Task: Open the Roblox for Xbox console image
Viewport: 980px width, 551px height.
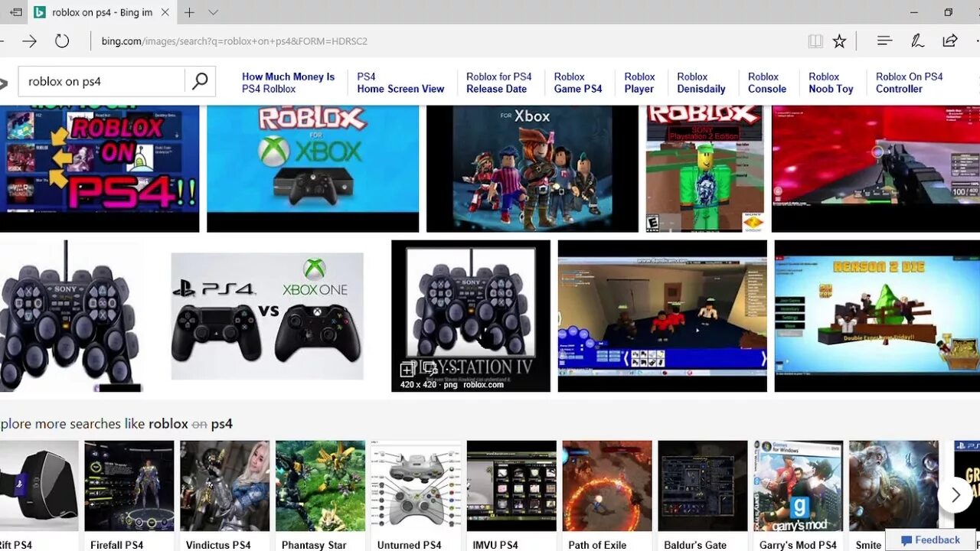Action: tap(312, 168)
